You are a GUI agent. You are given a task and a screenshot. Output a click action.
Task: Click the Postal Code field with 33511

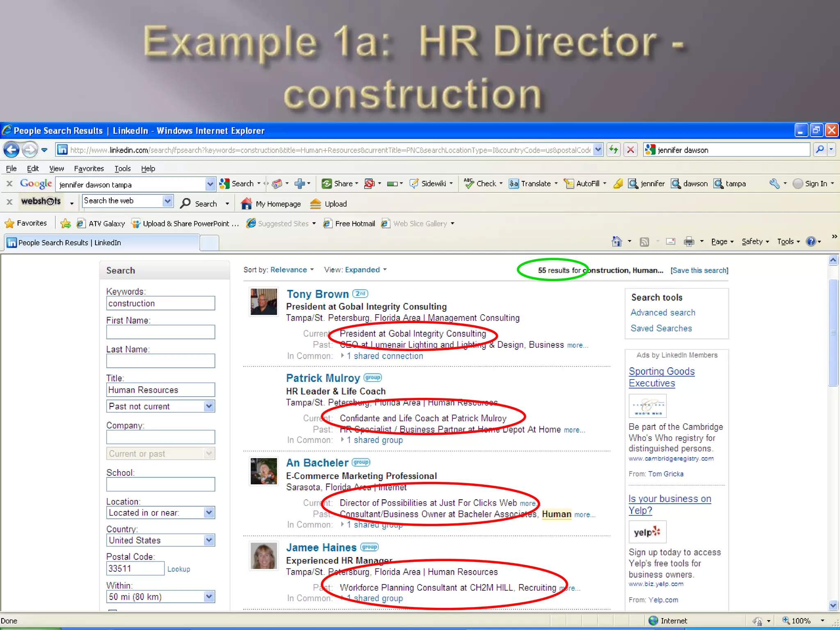click(x=135, y=568)
